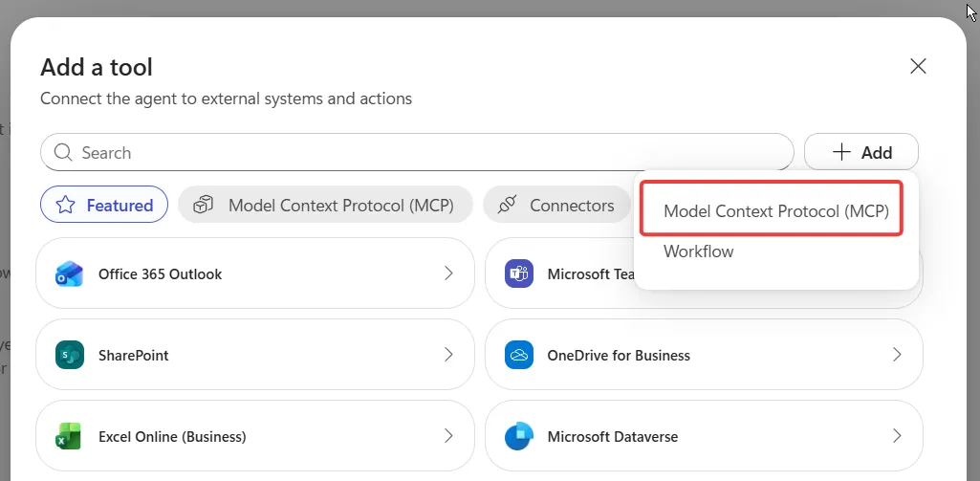Open the Microsoft Dataverse tool card
The height and width of the screenshot is (481, 980).
pyautogui.click(x=704, y=436)
